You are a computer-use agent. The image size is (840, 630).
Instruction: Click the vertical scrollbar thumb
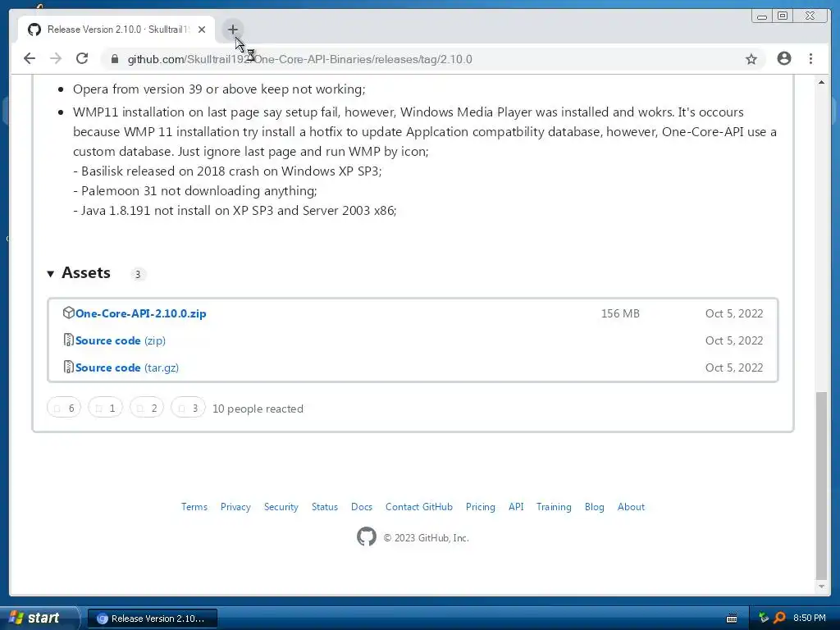point(821,485)
